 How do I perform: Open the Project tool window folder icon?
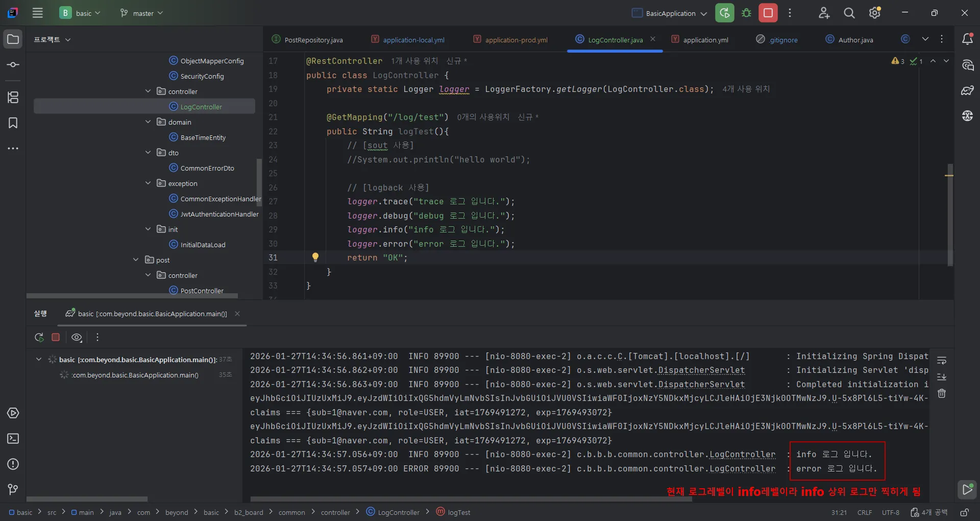point(13,39)
